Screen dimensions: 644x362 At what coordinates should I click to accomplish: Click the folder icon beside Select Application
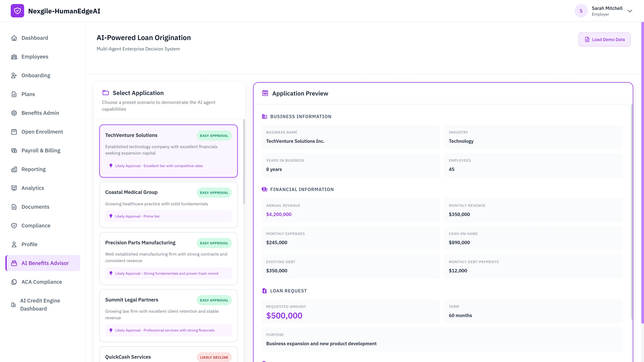pyautogui.click(x=105, y=93)
